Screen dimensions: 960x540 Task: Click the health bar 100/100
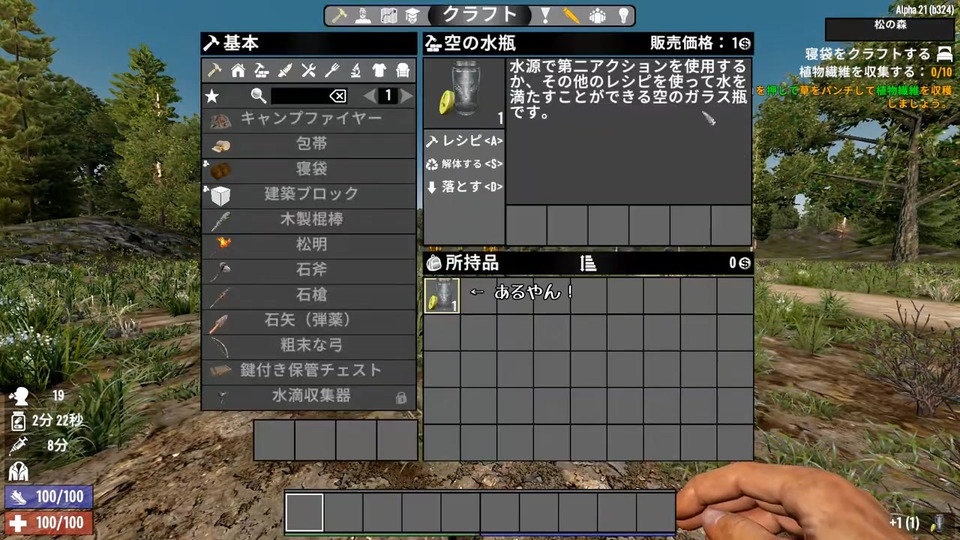point(48,523)
